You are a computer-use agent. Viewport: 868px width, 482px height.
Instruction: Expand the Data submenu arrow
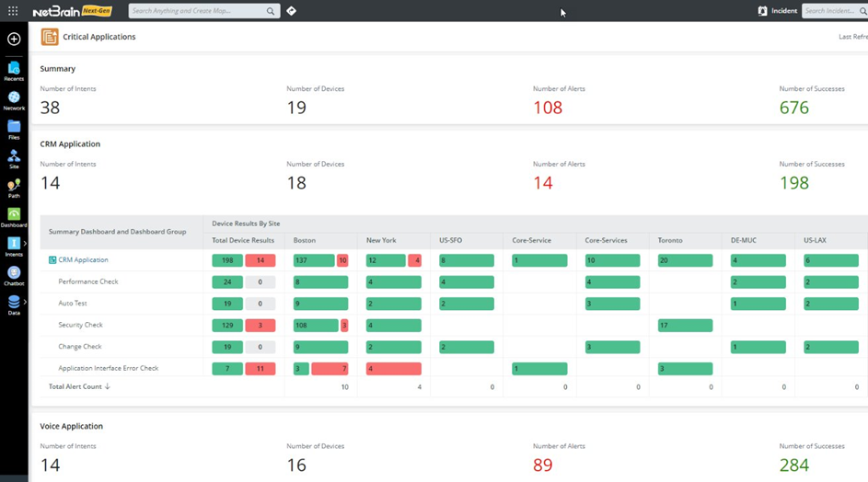[x=25, y=302]
